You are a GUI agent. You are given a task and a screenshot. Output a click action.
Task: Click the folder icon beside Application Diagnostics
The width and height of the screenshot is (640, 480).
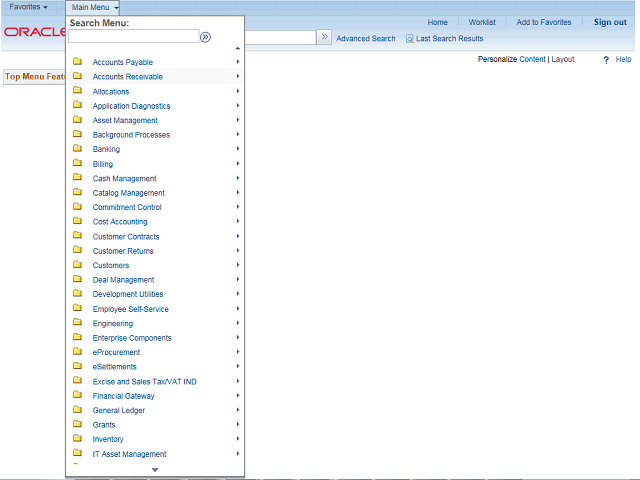(x=77, y=105)
